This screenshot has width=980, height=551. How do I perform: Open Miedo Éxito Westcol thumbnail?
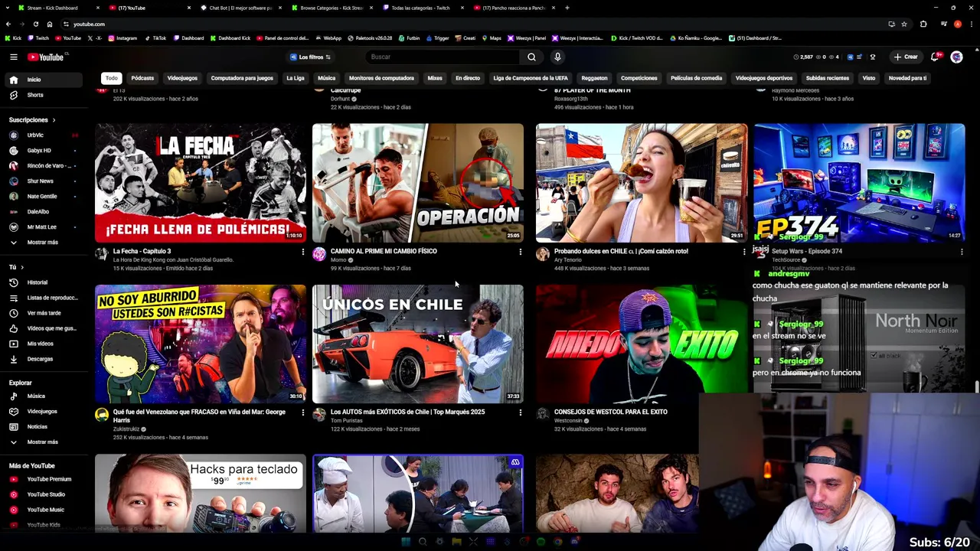pos(642,344)
